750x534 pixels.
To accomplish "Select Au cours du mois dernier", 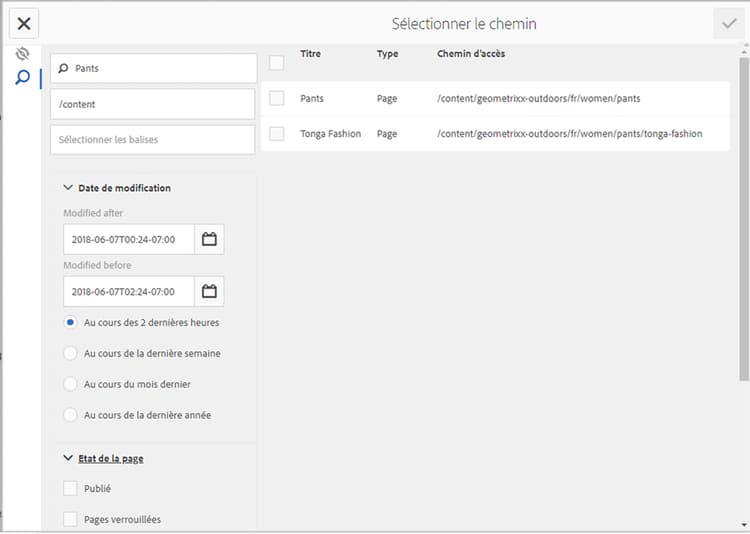I will point(70,384).
